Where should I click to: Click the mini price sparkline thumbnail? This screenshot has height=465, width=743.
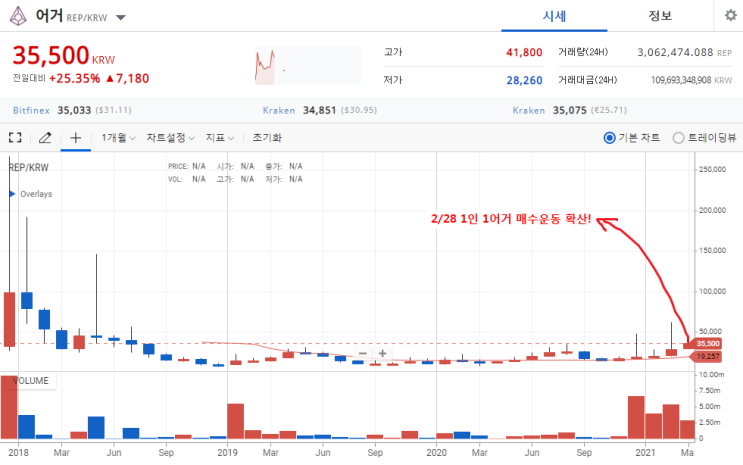(x=308, y=66)
